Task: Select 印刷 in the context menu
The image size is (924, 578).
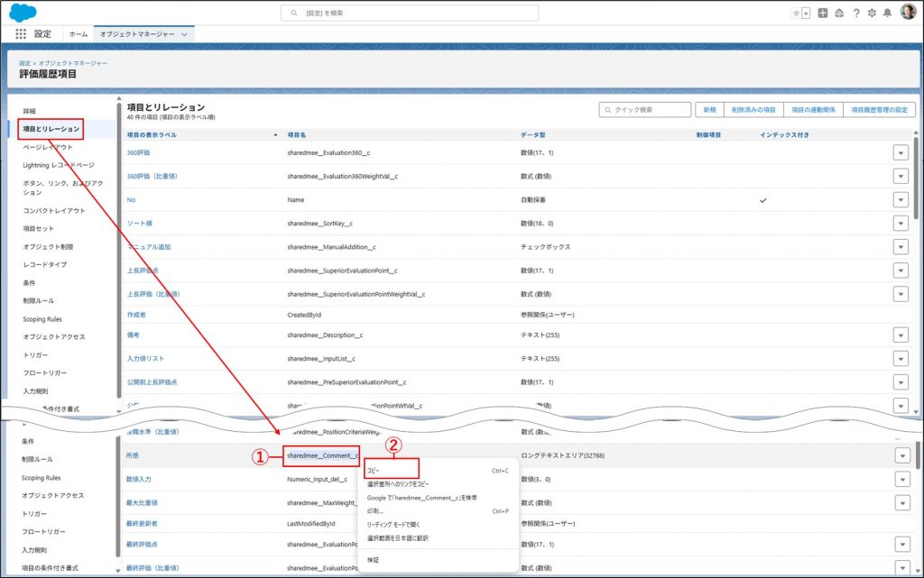Action: coord(374,511)
